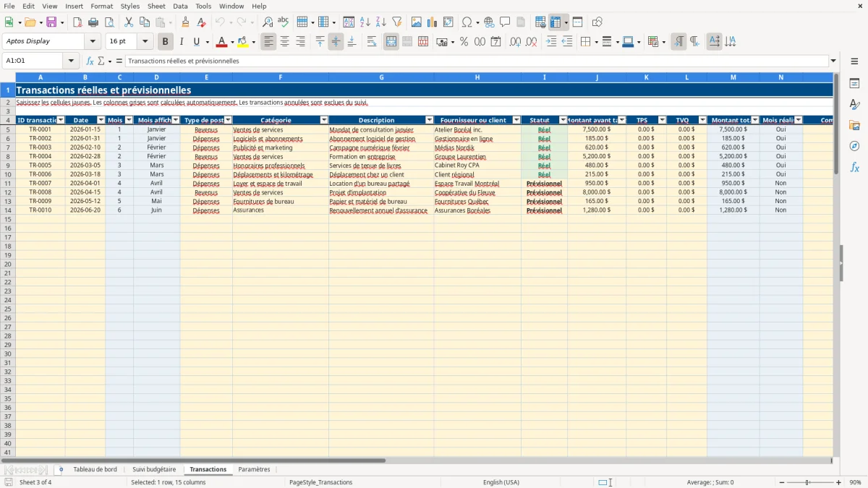Click zoom in plus button

(838, 482)
